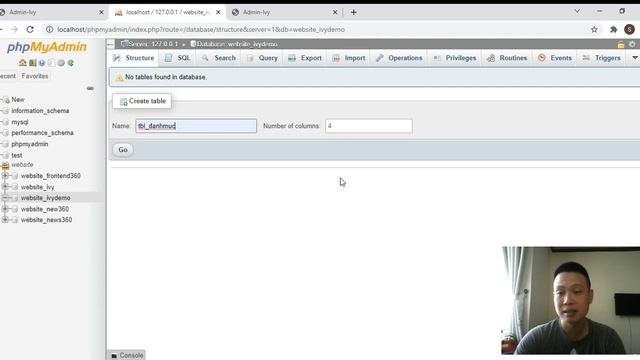Expand the More tabs dropdown arrow
The height and width of the screenshot is (360, 640).
(635, 58)
